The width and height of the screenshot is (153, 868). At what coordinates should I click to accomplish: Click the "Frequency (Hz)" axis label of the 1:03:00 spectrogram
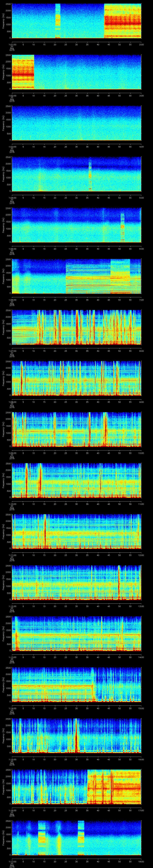click(x=3, y=123)
